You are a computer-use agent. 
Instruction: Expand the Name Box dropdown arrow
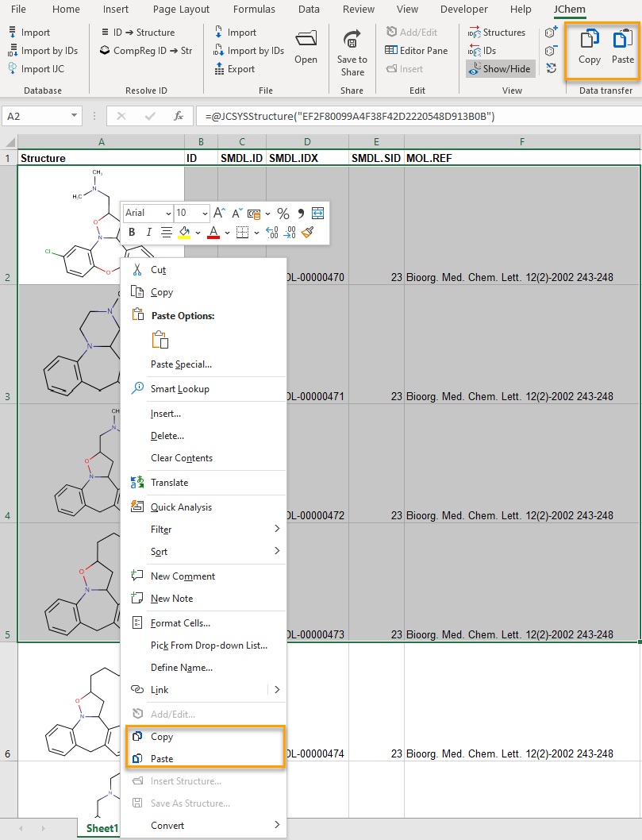[x=75, y=116]
